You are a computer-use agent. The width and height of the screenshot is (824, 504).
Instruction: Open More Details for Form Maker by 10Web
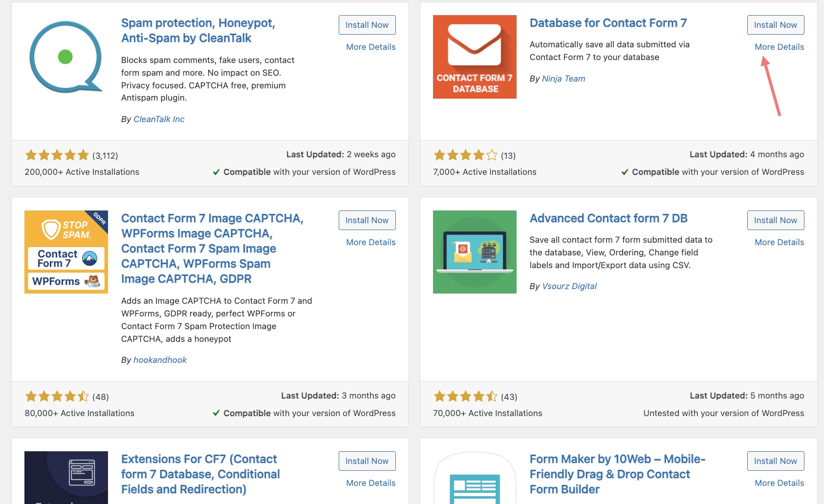780,483
